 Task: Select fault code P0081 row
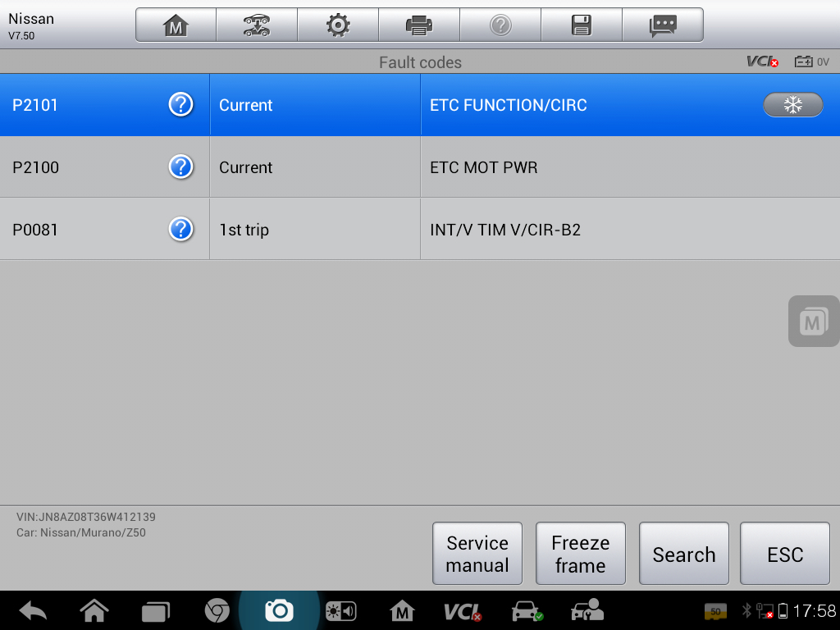pos(420,229)
